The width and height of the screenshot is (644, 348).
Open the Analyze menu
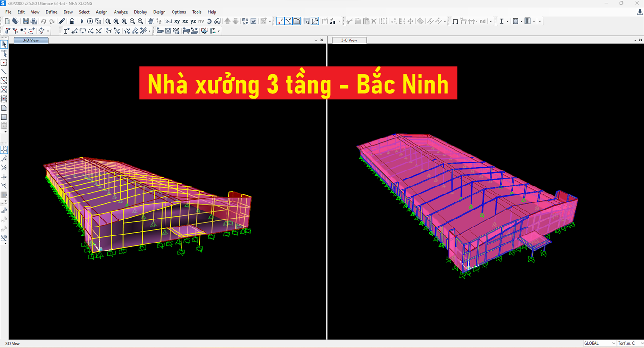click(121, 12)
